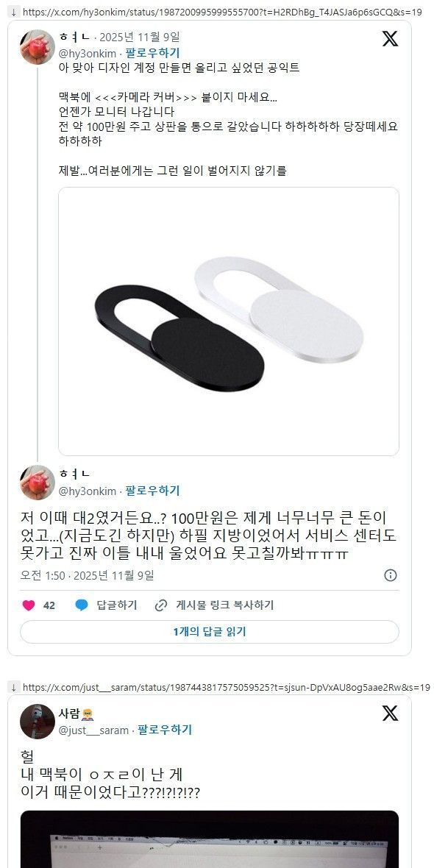The image size is (434, 868).
Task: Open the MacBook screen photo
Action: (210, 839)
